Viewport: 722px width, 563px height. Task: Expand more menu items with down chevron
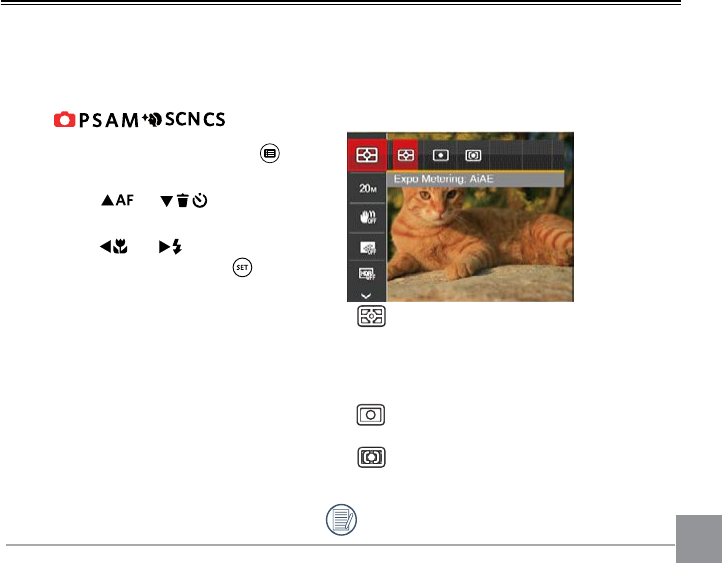pyautogui.click(x=366, y=296)
